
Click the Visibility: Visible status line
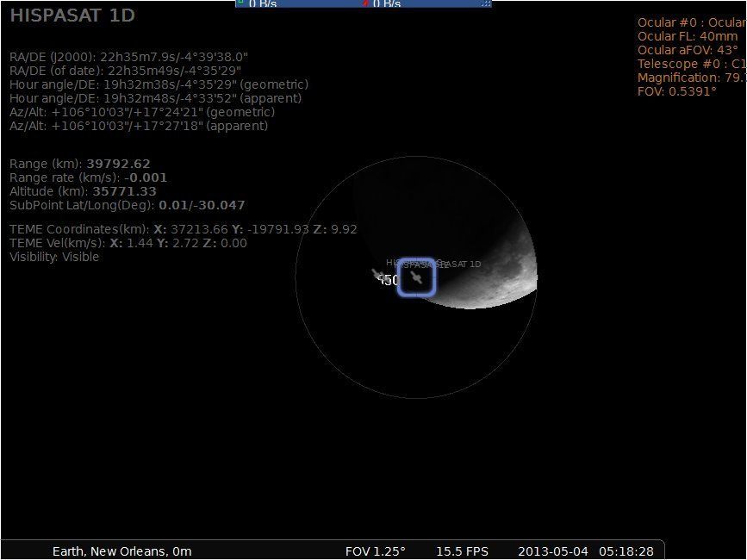point(54,257)
